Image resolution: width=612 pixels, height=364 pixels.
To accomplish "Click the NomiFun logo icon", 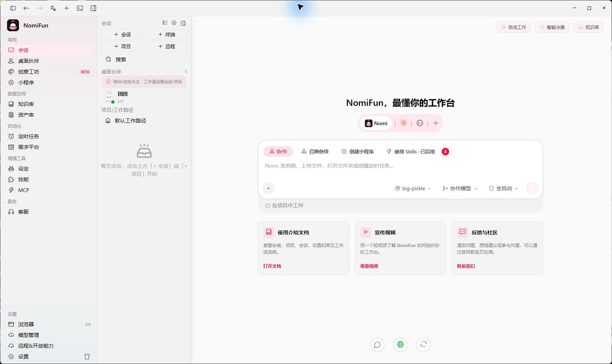I will click(x=13, y=25).
